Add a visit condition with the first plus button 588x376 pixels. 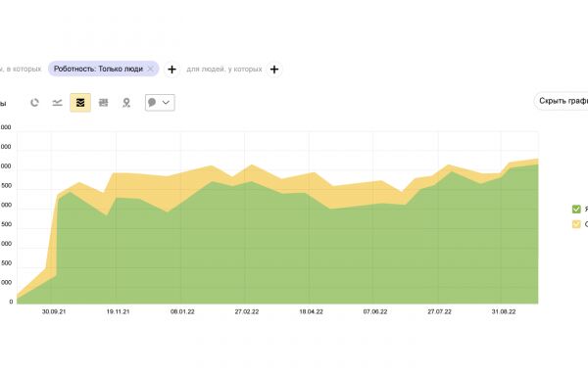[x=171, y=70]
